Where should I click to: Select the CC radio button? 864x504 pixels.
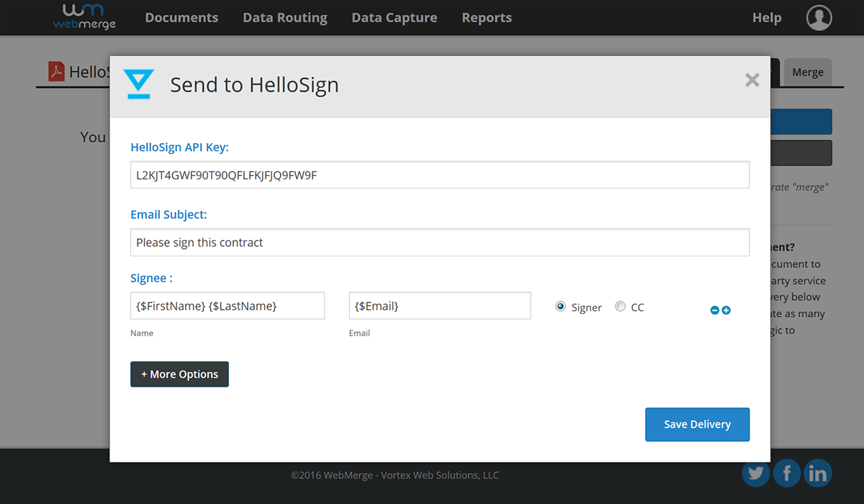(620, 307)
